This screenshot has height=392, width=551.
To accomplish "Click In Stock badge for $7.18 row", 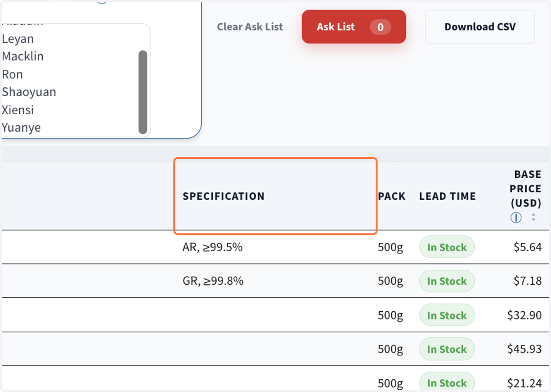I will [x=447, y=281].
